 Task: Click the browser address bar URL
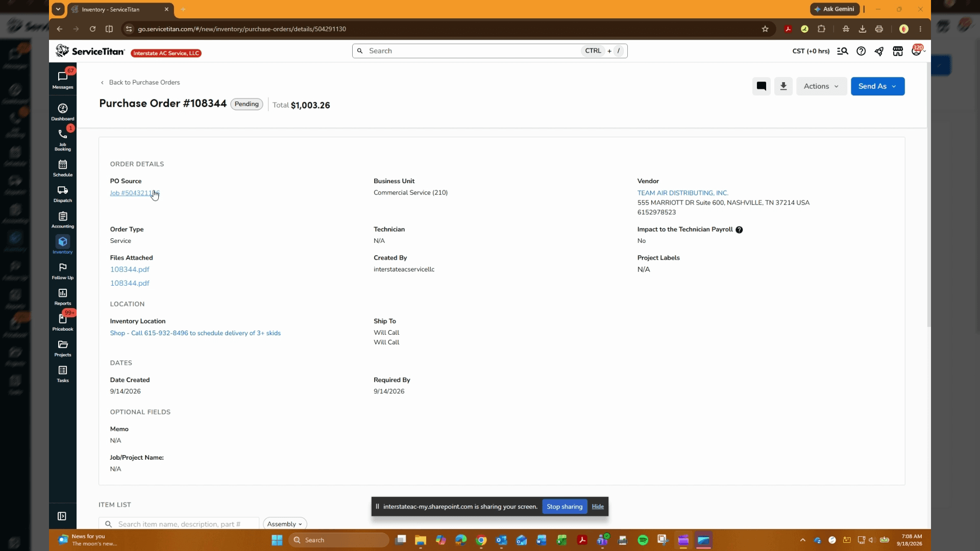click(x=241, y=29)
